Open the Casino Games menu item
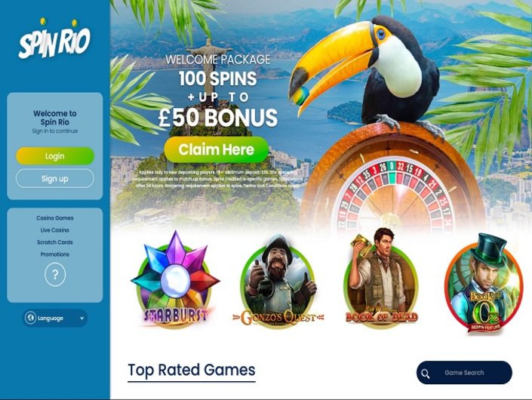Image resolution: width=532 pixels, height=400 pixels. click(x=55, y=218)
